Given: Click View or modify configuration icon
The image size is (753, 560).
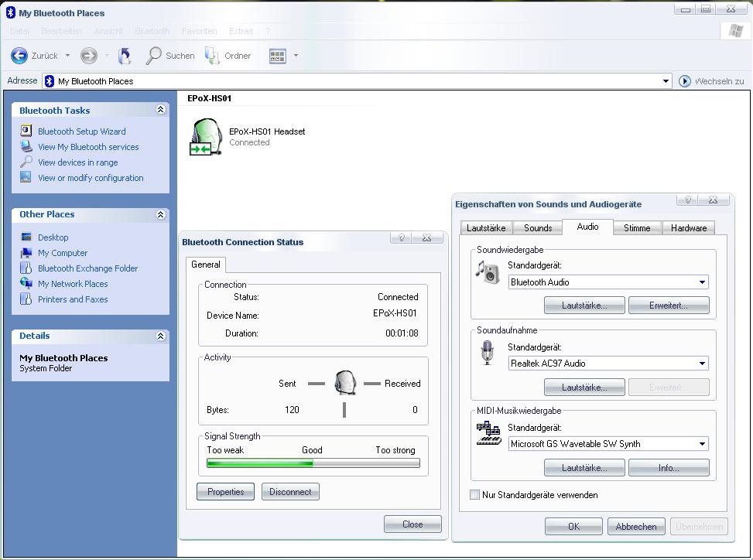Looking at the screenshot, I should point(26,177).
